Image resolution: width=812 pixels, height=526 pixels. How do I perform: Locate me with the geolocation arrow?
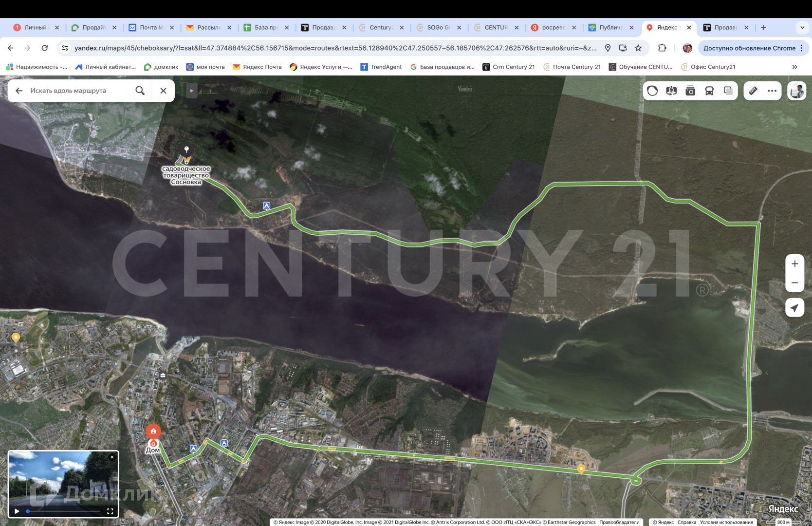[x=794, y=308]
